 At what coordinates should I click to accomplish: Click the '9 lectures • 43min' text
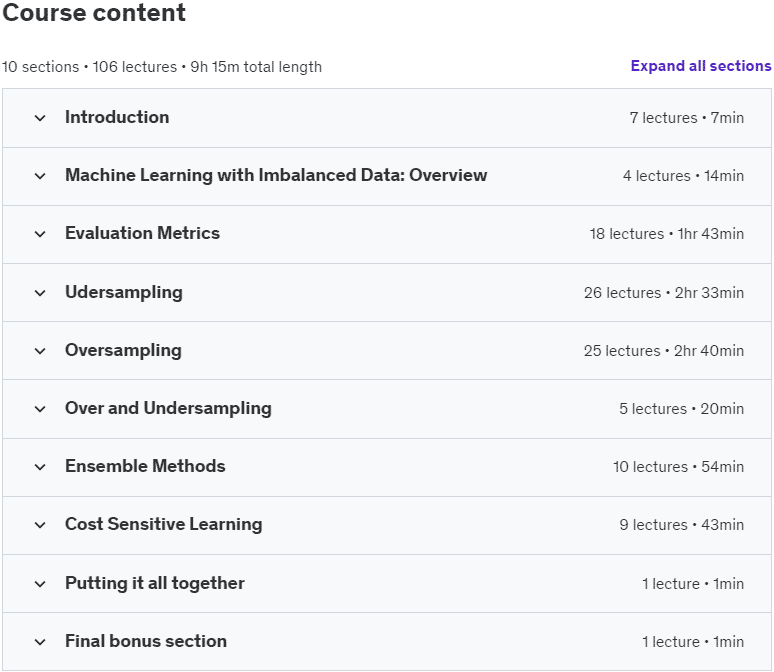click(682, 525)
